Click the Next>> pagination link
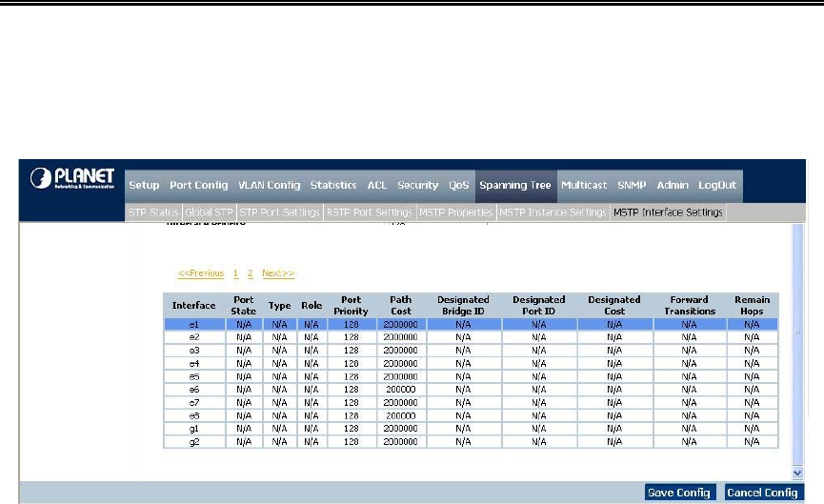Image resolution: width=824 pixels, height=504 pixels. click(278, 273)
